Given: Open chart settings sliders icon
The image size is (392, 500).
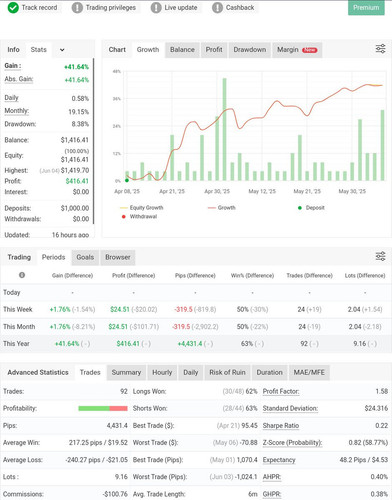Looking at the screenshot, I should pos(380,49).
